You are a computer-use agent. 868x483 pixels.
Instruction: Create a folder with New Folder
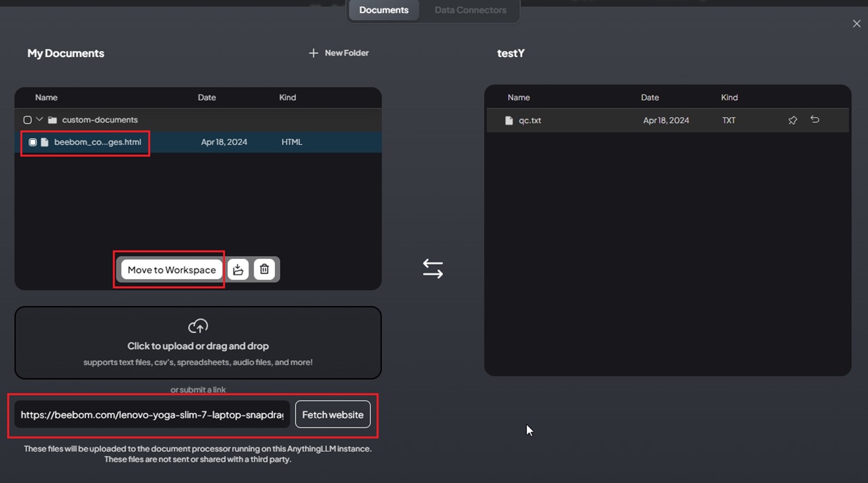[x=338, y=53]
